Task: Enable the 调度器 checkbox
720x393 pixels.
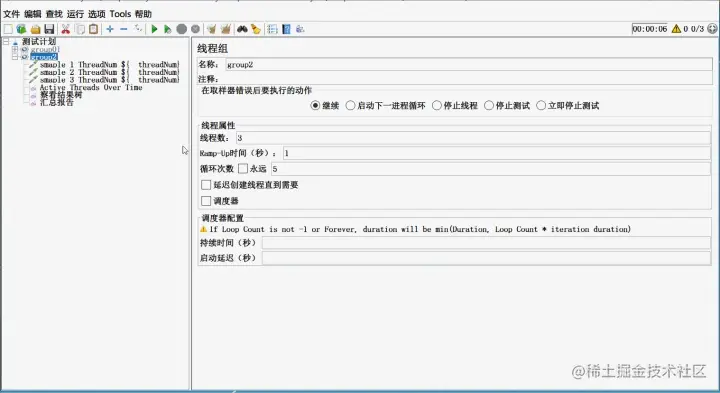Action: [206, 201]
